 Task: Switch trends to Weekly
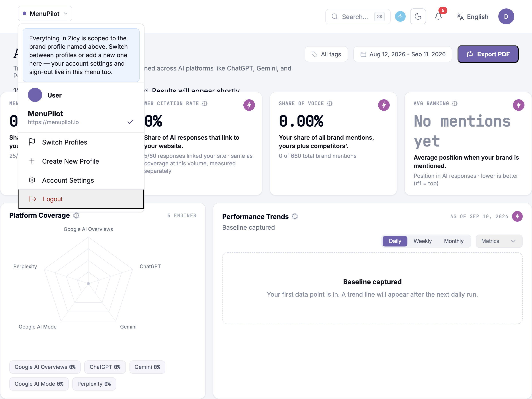point(422,241)
